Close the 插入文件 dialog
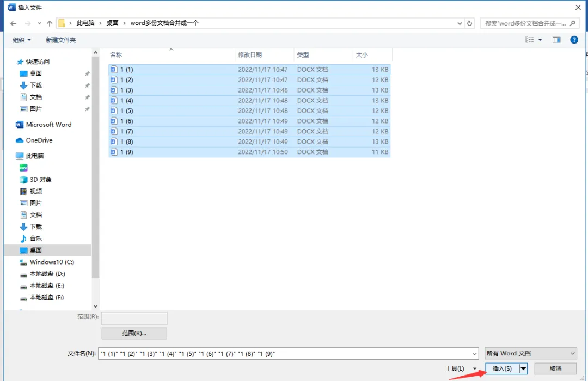The height and width of the screenshot is (381, 588). click(578, 8)
